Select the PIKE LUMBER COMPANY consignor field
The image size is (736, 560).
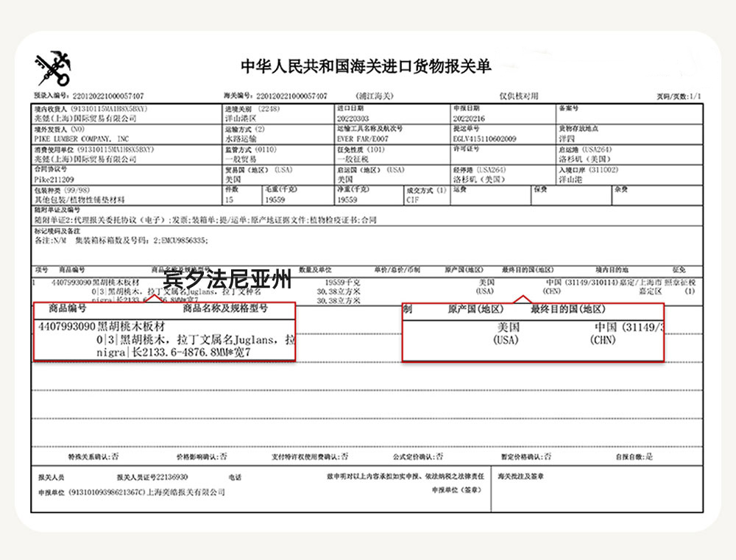pos(82,138)
